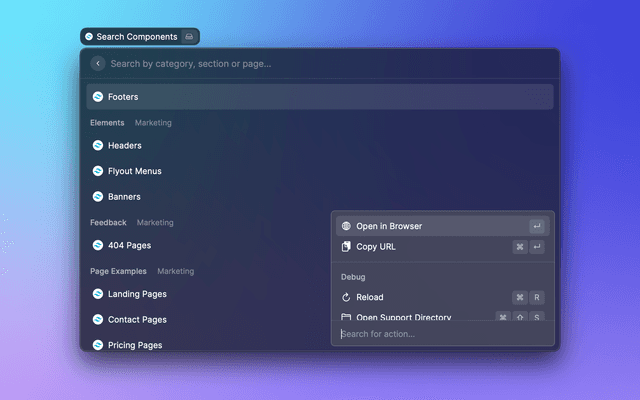The image size is (640, 400).
Task: Focus the Search for action field
Action: pyautogui.click(x=440, y=334)
